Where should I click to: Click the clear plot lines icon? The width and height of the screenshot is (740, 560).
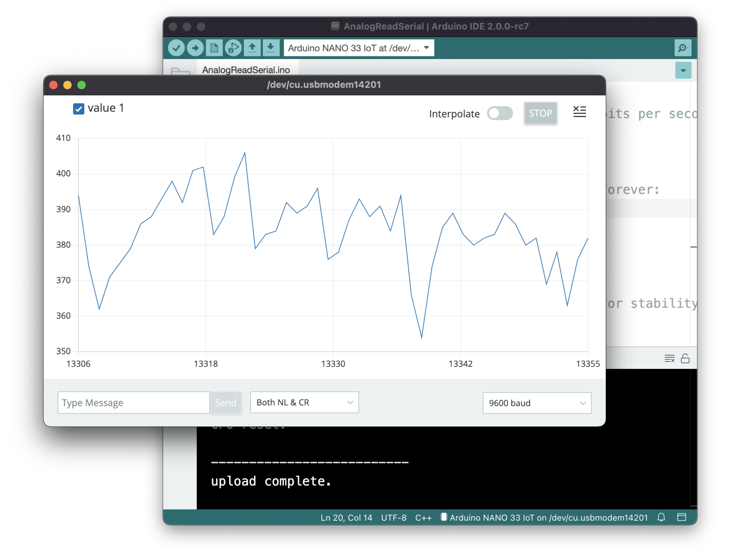click(x=579, y=112)
